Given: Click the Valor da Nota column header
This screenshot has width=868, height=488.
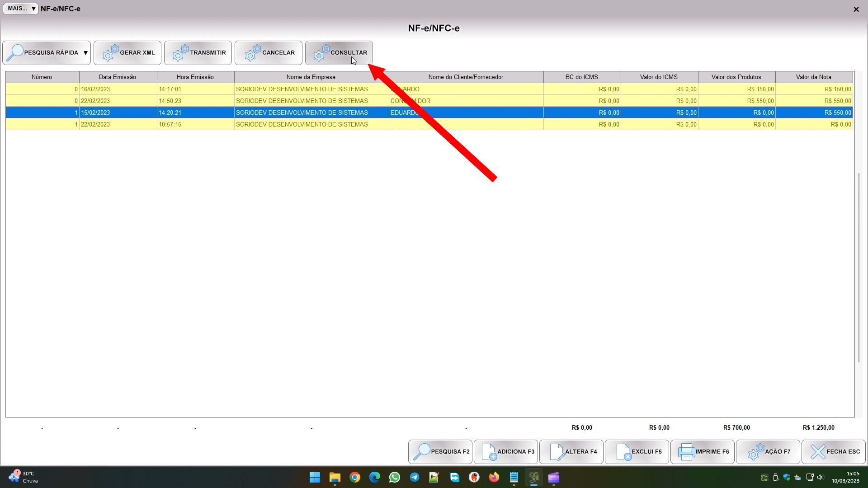Looking at the screenshot, I should point(814,77).
